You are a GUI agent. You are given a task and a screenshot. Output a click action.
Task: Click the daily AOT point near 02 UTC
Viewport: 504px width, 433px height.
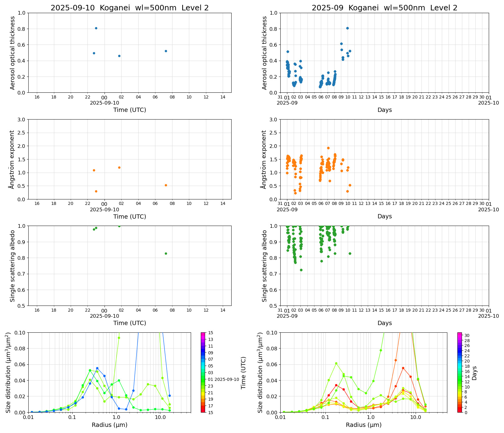pos(119,56)
